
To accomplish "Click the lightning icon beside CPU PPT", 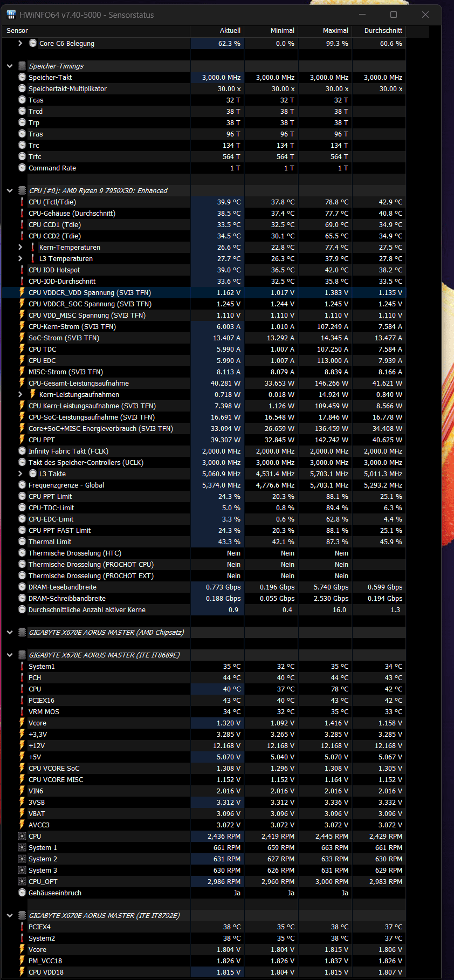I will point(22,440).
